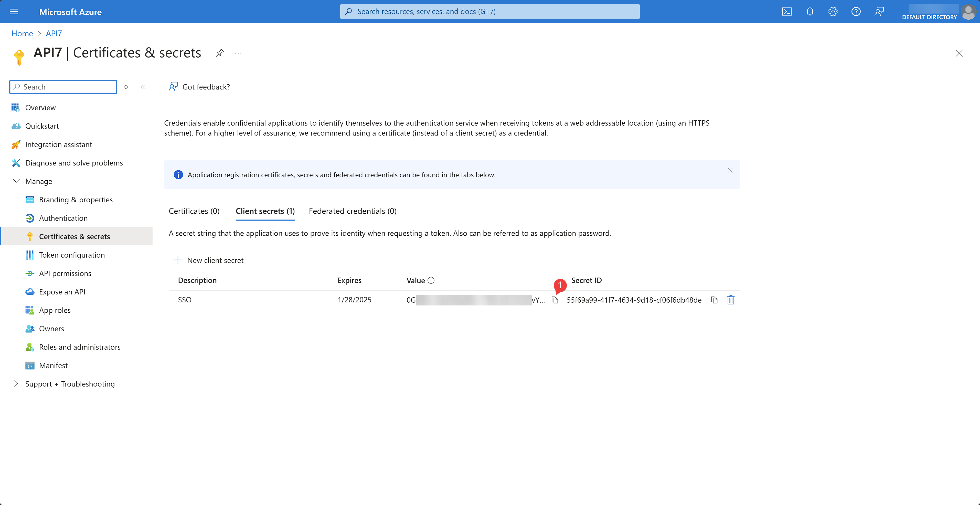This screenshot has height=505, width=980.
Task: Switch to Certificates (0) tab
Action: pos(194,211)
